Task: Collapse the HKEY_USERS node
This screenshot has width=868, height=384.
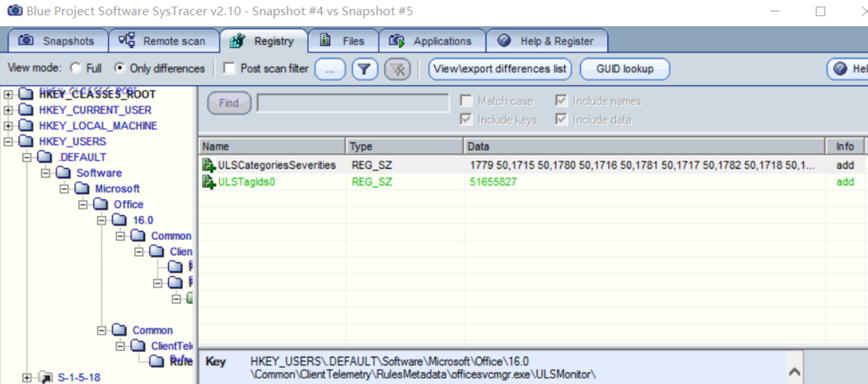Action: coord(8,141)
